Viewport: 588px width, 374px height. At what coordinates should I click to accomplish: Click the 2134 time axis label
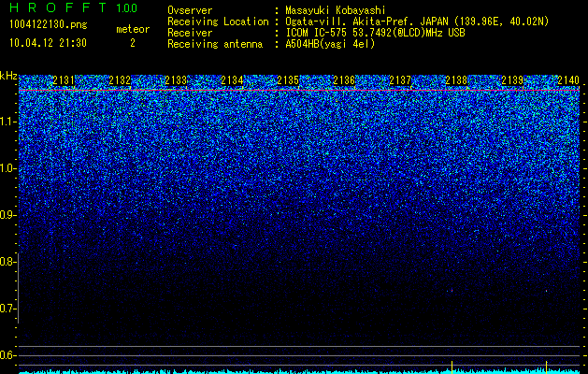point(232,80)
